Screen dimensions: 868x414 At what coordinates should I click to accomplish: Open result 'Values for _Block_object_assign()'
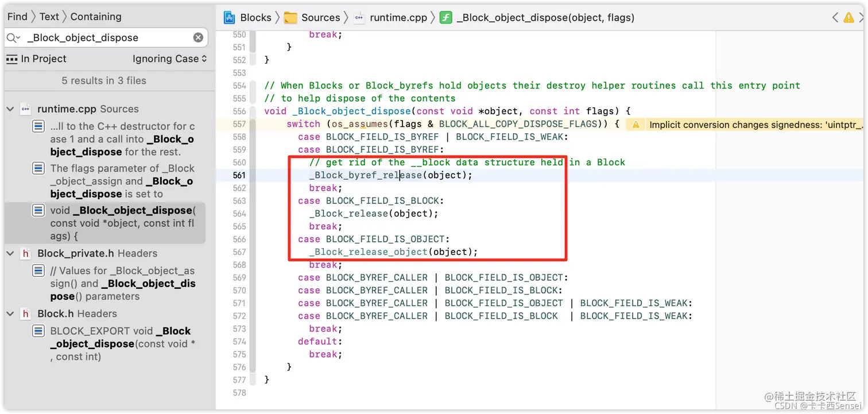(x=122, y=284)
